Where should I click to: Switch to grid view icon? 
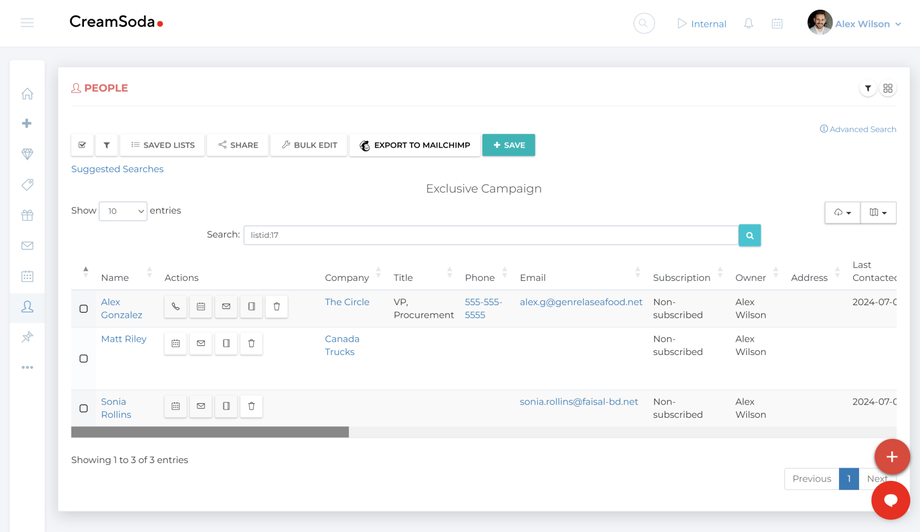888,88
